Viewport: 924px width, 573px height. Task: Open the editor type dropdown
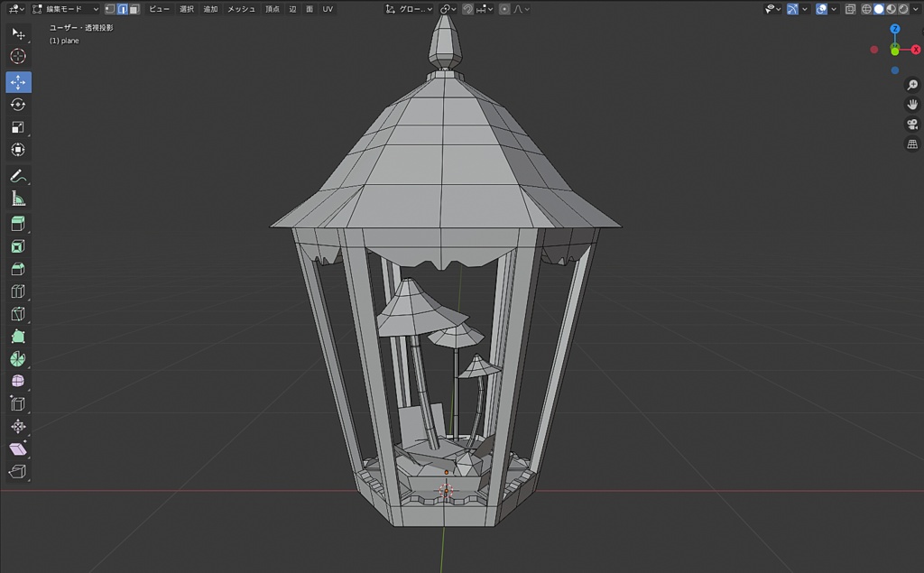point(16,9)
